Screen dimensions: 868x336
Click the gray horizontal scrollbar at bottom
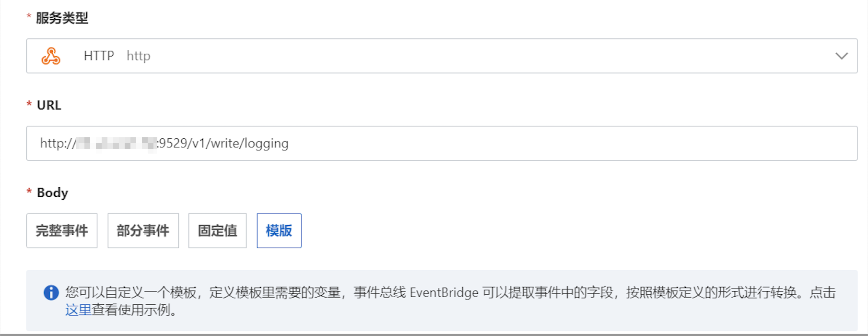pos(434,334)
